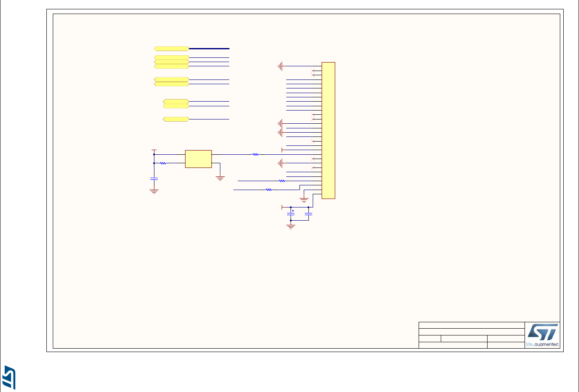Select the capacitor below the left power junction
Image resolution: width=579 pixels, height=392 pixels.
tap(154, 179)
